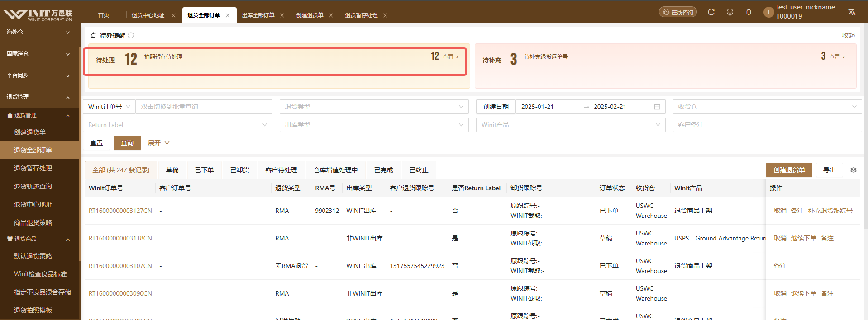The width and height of the screenshot is (868, 320).
Task: Open the notification bell icon
Action: point(749,12)
